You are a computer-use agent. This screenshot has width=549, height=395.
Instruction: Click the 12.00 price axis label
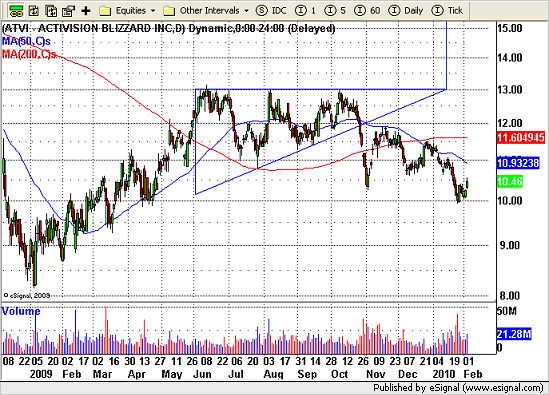click(510, 123)
